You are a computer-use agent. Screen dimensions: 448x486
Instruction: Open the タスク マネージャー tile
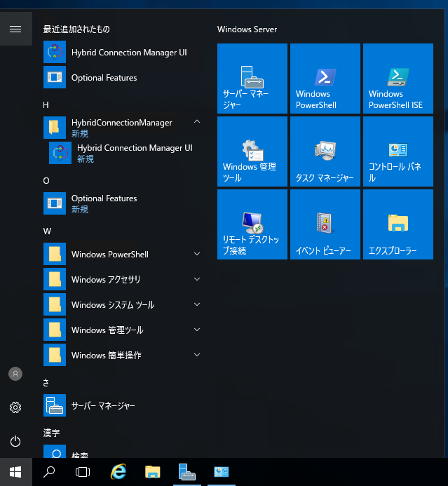pos(325,151)
